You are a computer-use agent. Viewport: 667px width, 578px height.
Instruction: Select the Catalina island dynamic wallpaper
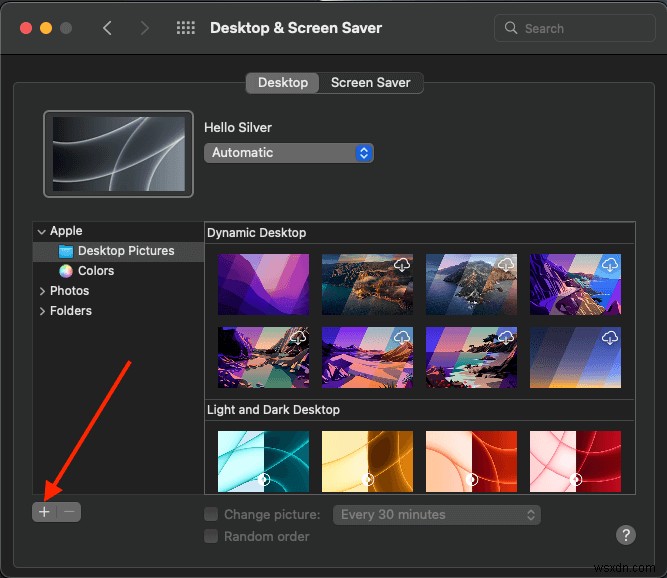(x=471, y=284)
